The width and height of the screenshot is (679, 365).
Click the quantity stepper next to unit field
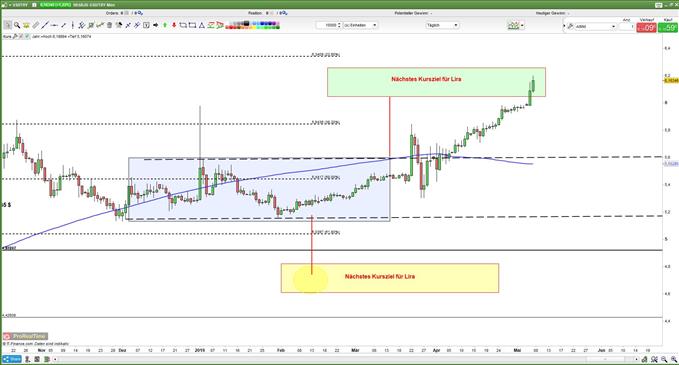pos(339,25)
